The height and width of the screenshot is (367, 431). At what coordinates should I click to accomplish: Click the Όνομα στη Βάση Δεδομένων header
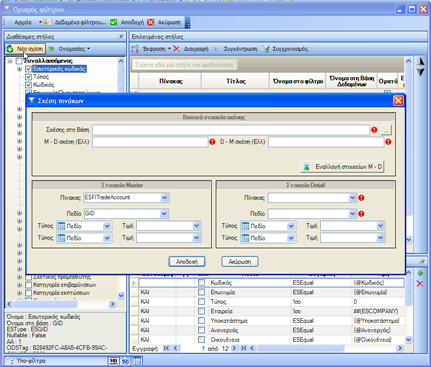tap(352, 81)
